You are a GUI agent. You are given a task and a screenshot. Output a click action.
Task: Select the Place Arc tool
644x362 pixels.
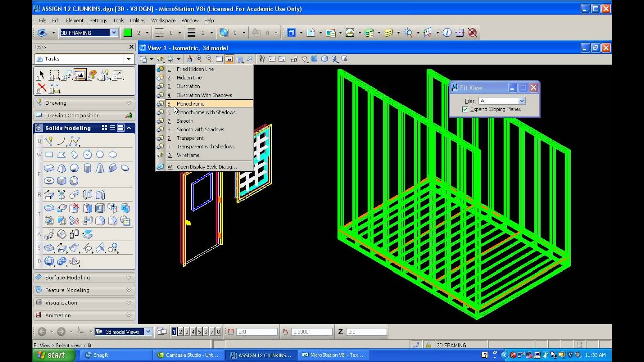pyautogui.click(x=62, y=141)
